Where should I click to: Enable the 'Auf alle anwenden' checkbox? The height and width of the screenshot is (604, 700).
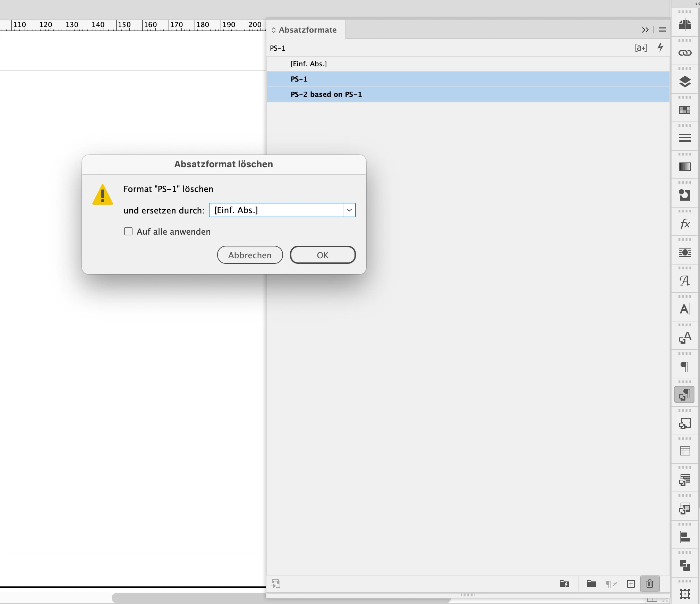point(128,232)
